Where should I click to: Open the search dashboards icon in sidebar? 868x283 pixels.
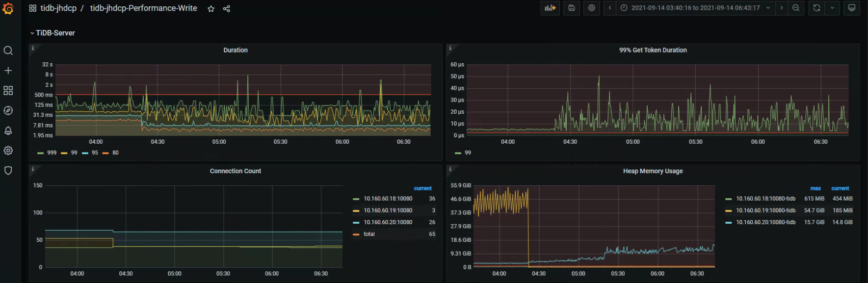(8, 51)
